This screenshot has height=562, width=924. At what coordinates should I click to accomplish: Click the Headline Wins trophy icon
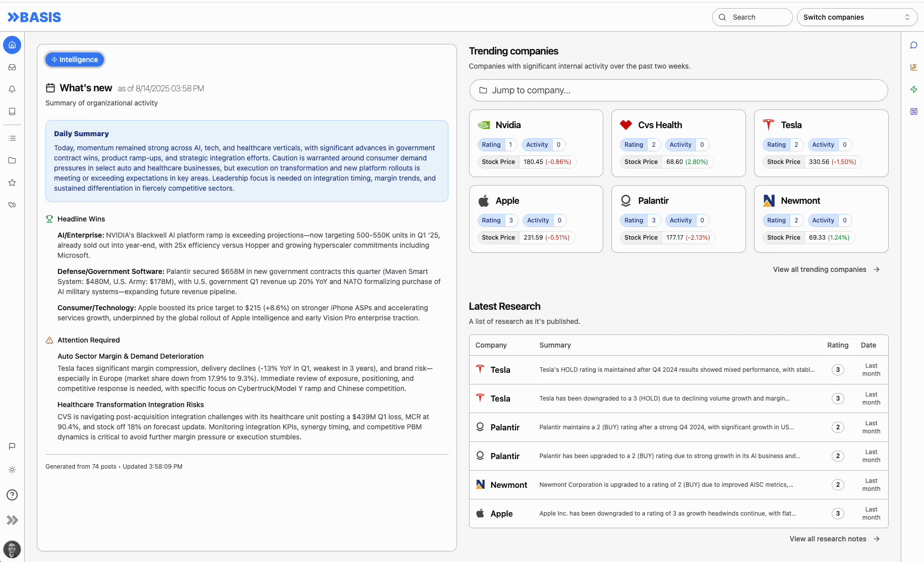click(x=49, y=219)
